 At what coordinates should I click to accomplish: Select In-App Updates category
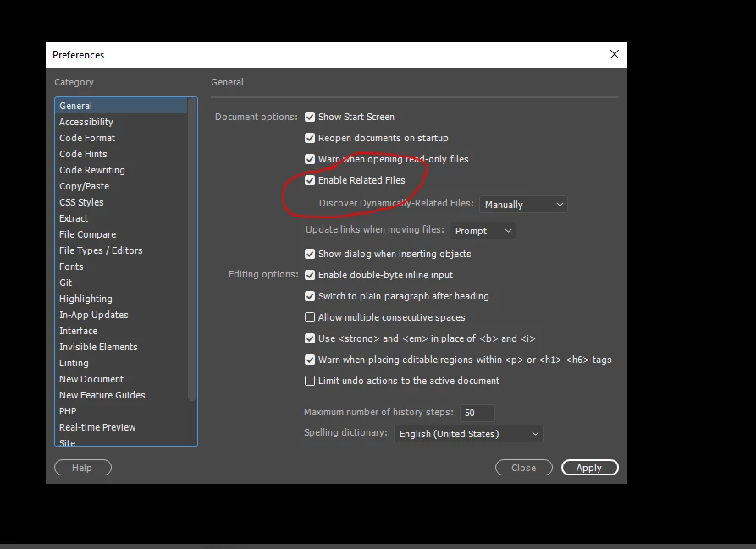click(x=121, y=315)
